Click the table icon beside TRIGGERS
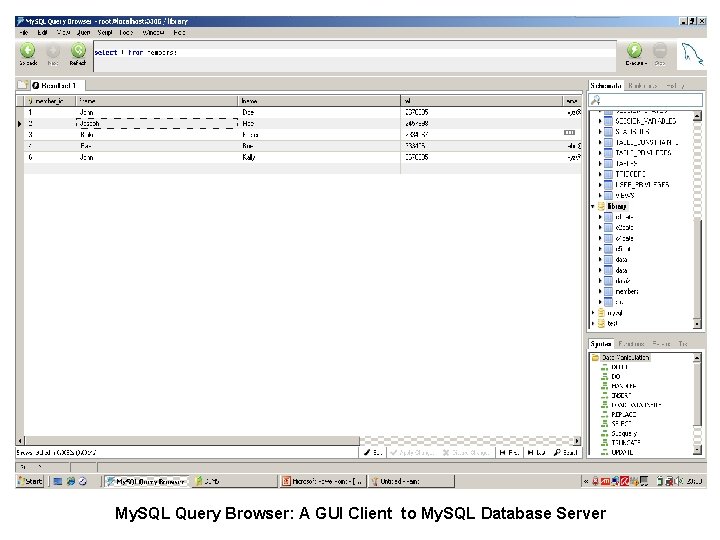 point(608,174)
